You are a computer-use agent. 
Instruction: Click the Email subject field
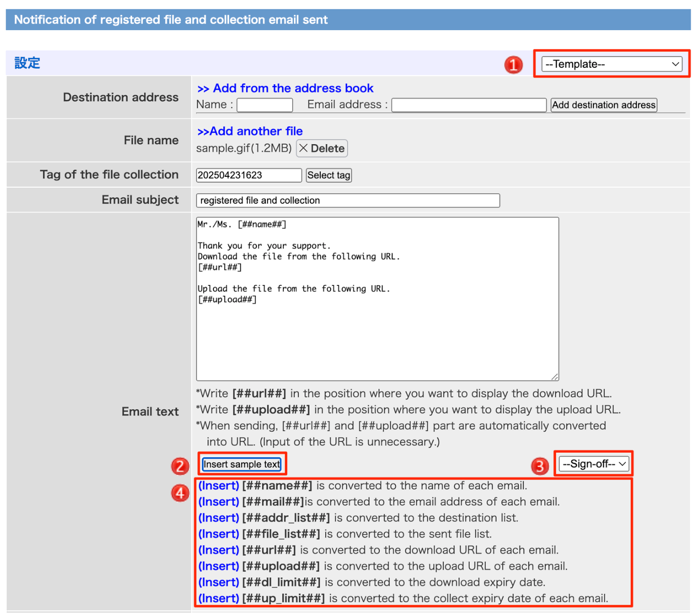(348, 201)
